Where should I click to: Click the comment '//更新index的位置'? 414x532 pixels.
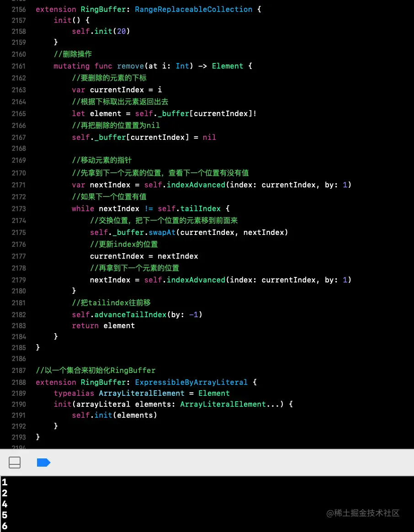point(124,244)
